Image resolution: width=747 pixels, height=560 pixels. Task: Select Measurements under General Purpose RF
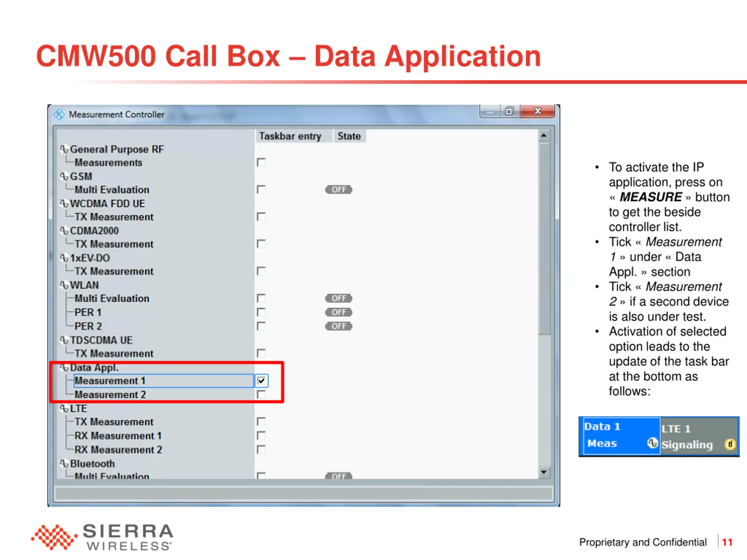pyautogui.click(x=109, y=162)
